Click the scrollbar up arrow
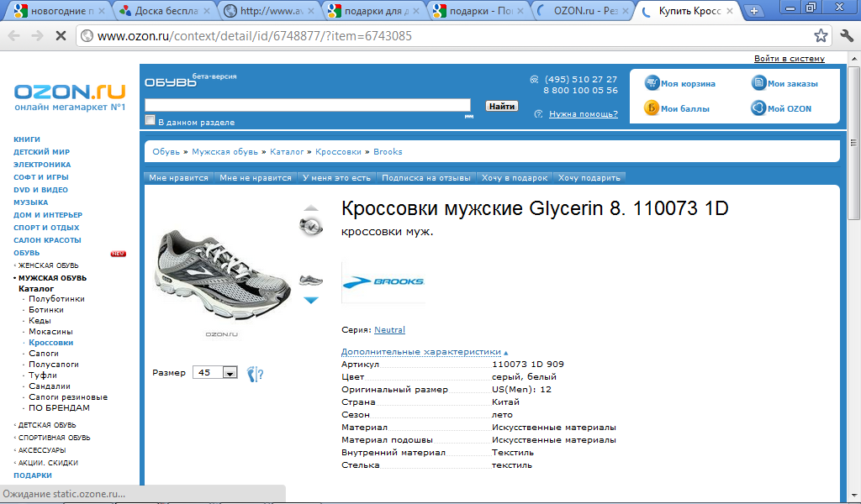Image resolution: width=861 pixels, height=504 pixels. pyautogui.click(x=854, y=59)
